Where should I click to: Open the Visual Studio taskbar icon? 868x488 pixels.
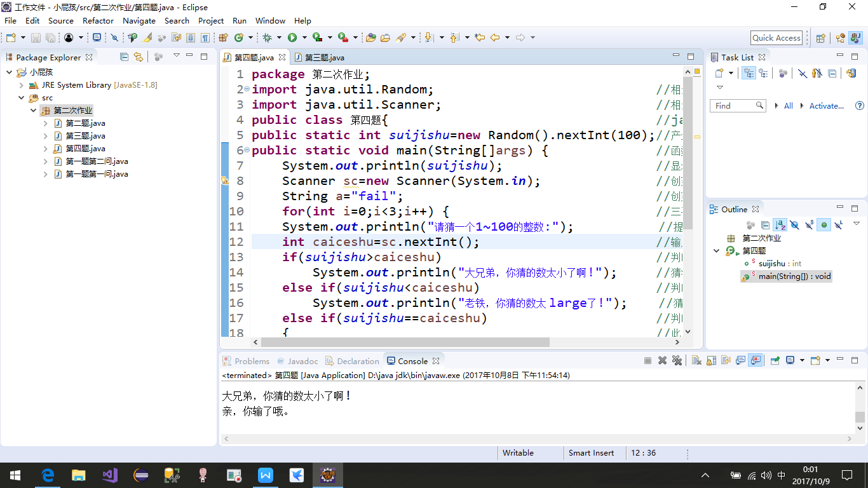(110, 475)
